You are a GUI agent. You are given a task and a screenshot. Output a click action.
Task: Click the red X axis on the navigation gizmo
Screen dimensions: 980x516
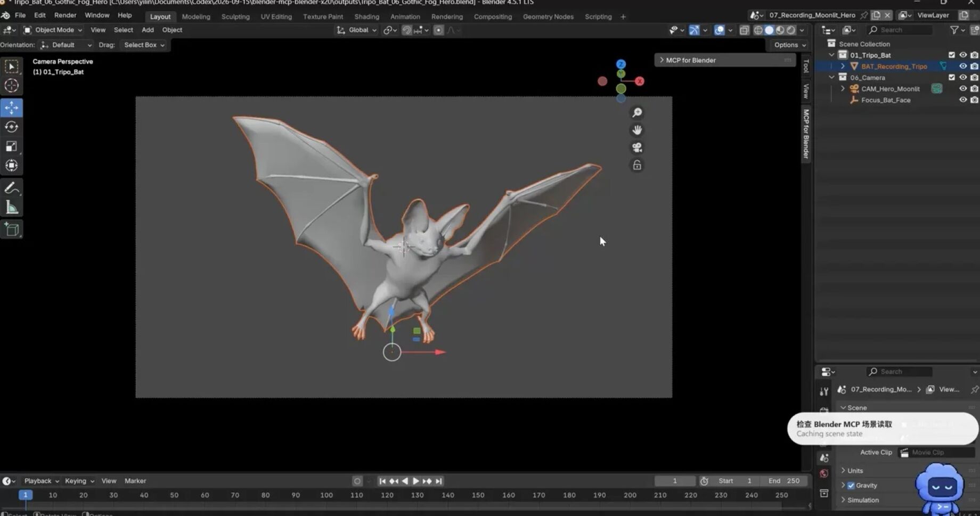pyautogui.click(x=640, y=81)
